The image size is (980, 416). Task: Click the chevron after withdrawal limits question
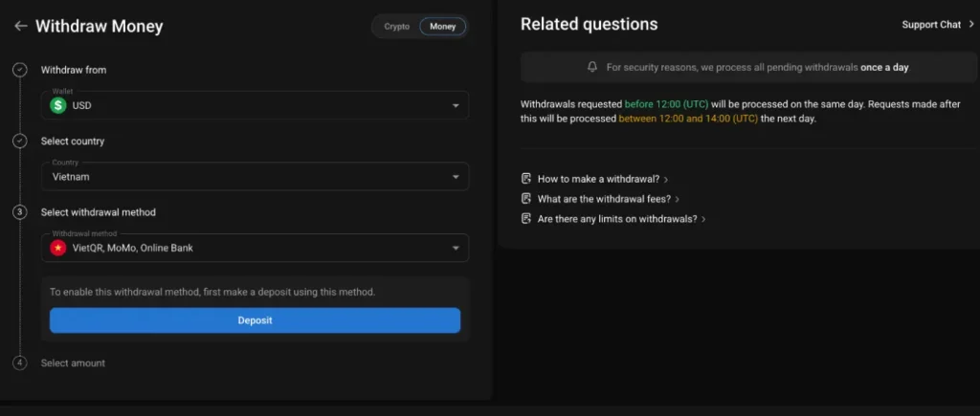click(703, 220)
